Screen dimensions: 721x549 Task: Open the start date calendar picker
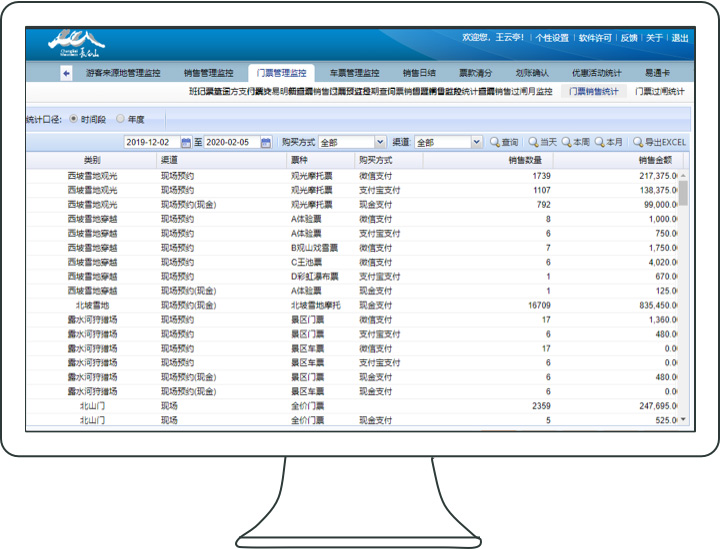coord(186,143)
